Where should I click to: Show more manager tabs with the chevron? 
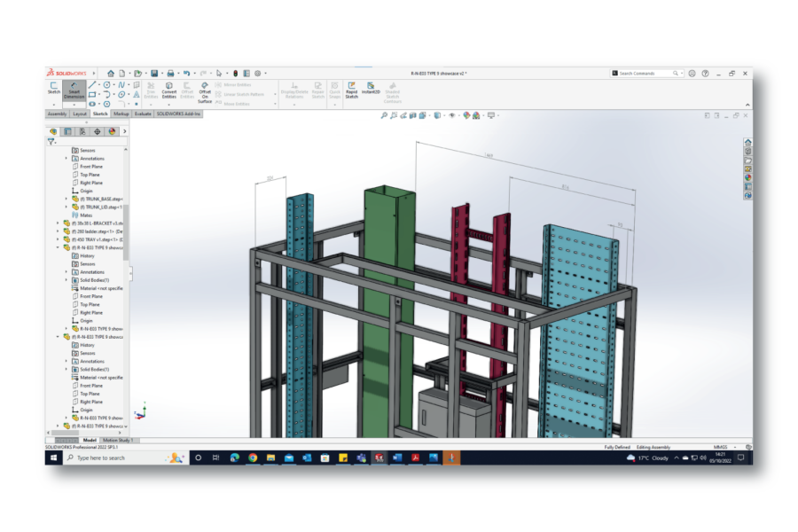[125, 131]
